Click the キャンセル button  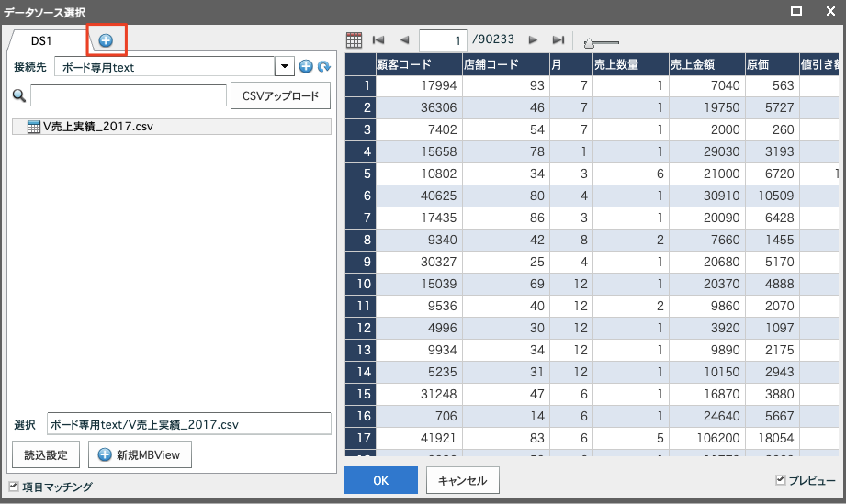pyautogui.click(x=462, y=480)
